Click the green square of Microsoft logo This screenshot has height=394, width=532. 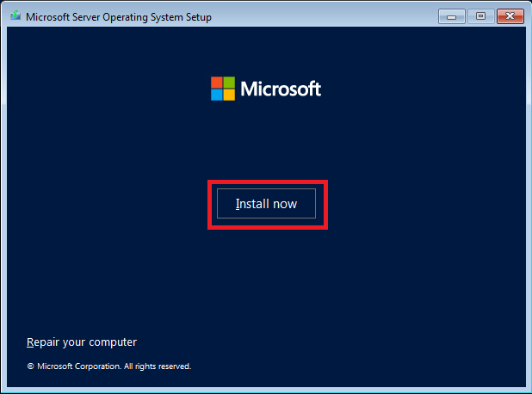228,83
